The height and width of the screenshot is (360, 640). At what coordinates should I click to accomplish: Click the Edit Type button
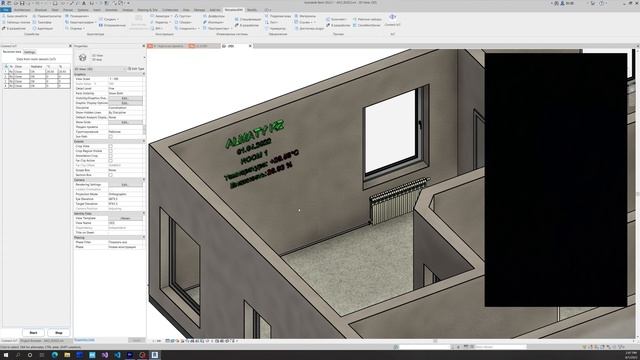coord(136,69)
